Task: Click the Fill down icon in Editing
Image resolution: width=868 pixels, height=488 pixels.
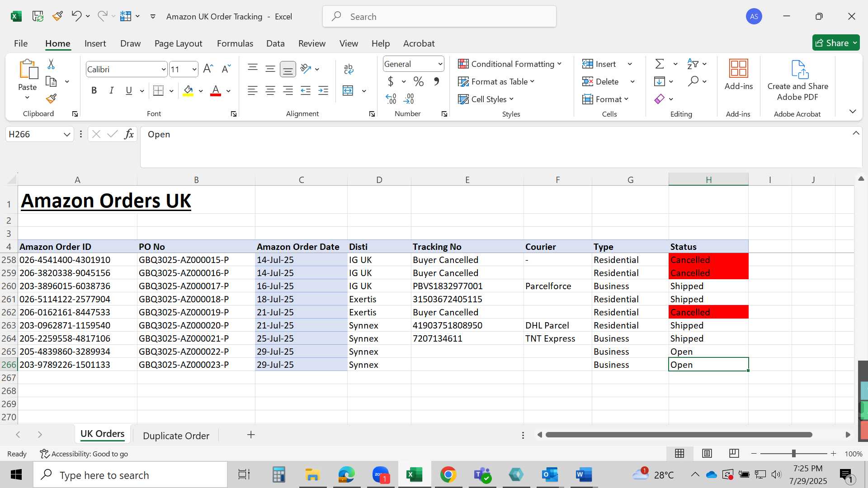Action: tap(660, 81)
